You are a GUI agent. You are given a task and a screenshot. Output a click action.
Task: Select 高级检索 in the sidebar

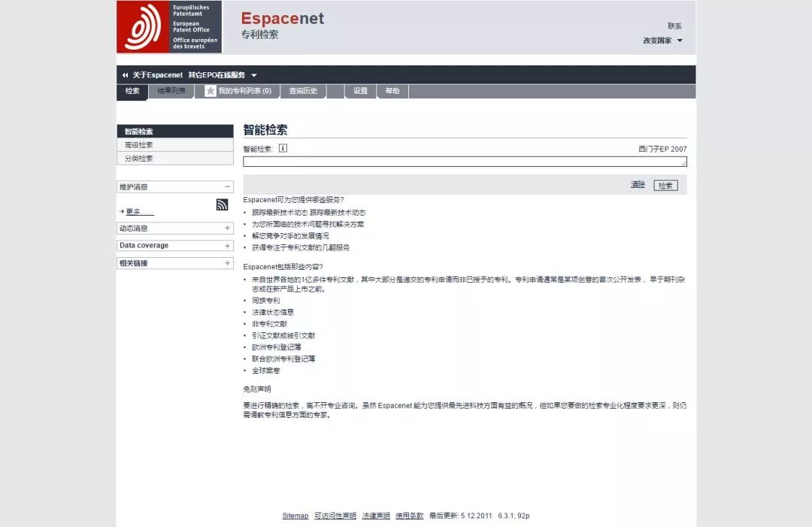139,145
